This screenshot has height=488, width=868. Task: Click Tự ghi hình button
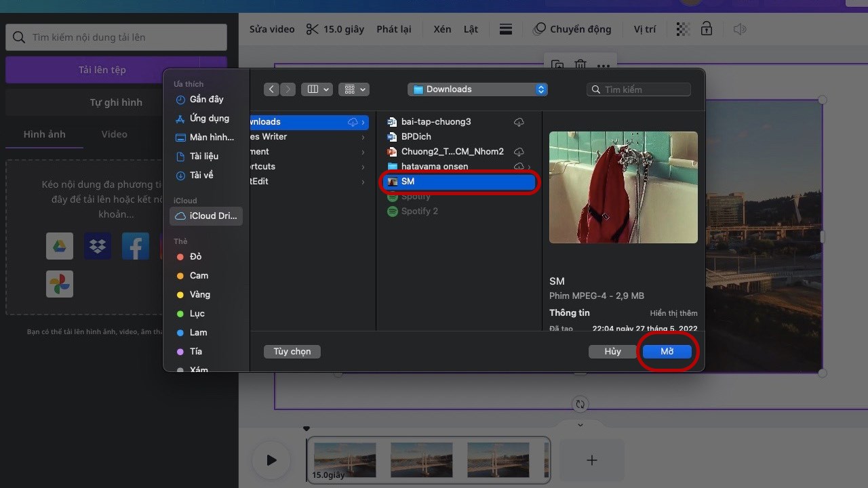click(x=116, y=102)
